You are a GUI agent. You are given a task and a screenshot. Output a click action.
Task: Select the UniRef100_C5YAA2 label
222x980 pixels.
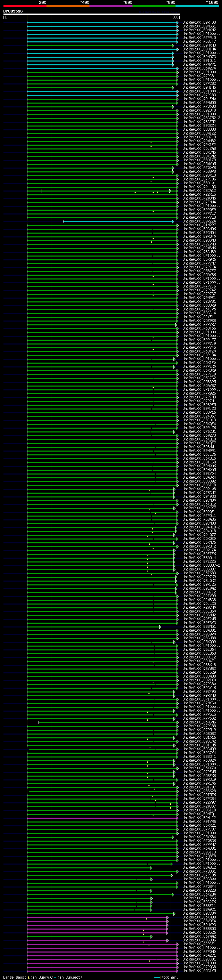tap(199, 936)
